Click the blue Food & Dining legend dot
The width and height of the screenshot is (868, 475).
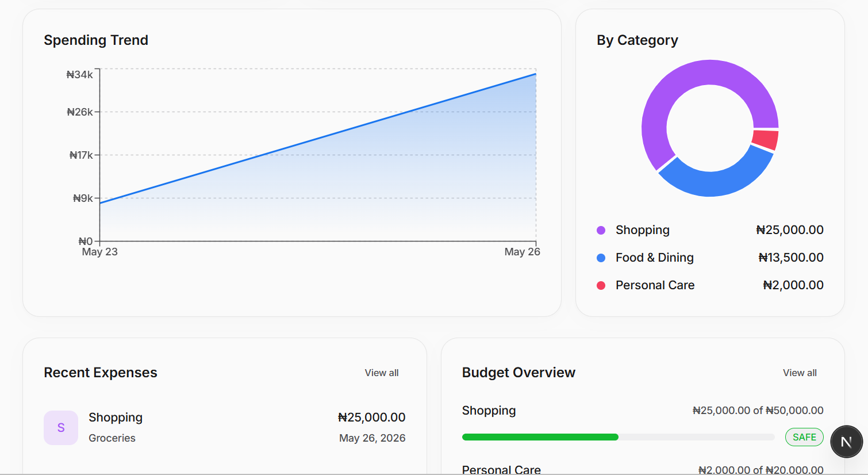(x=601, y=258)
